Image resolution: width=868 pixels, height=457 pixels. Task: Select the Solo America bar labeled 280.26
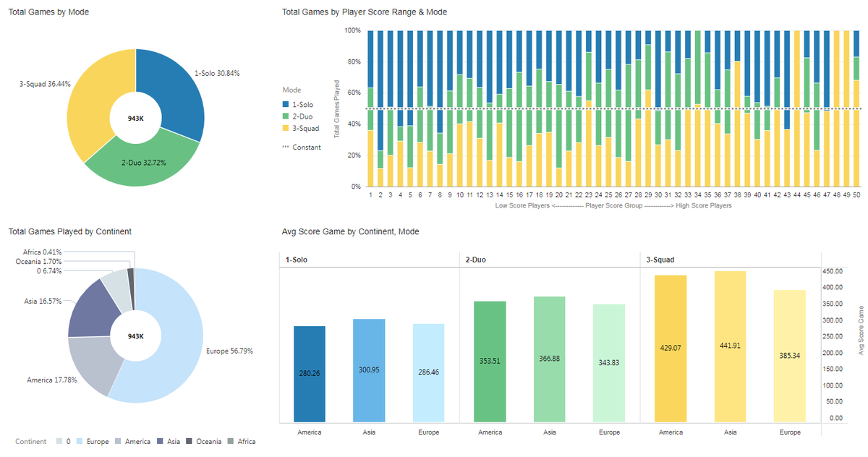(x=310, y=374)
